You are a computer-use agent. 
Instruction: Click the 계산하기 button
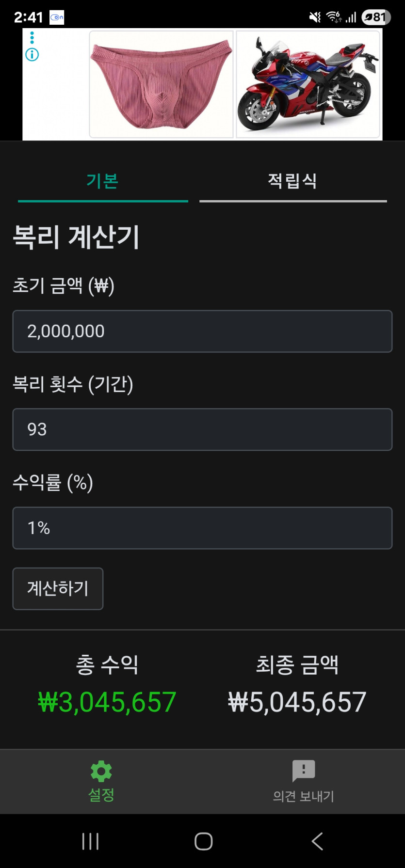pyautogui.click(x=58, y=588)
